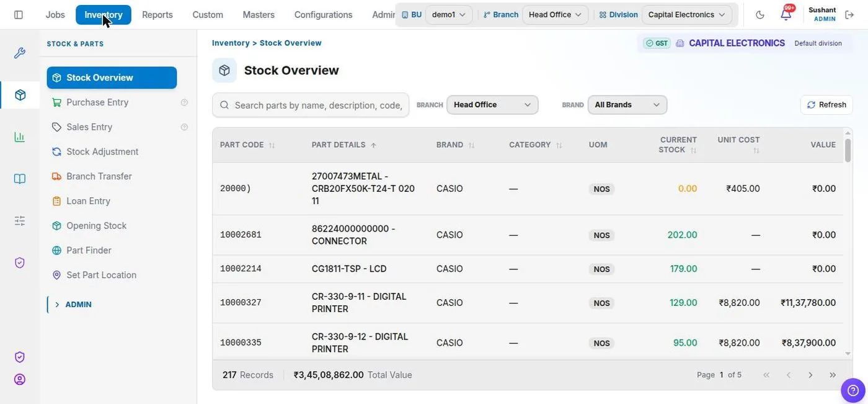This screenshot has width=868, height=404.
Task: Open notifications bell with 99+ badge
Action: [x=786, y=14]
